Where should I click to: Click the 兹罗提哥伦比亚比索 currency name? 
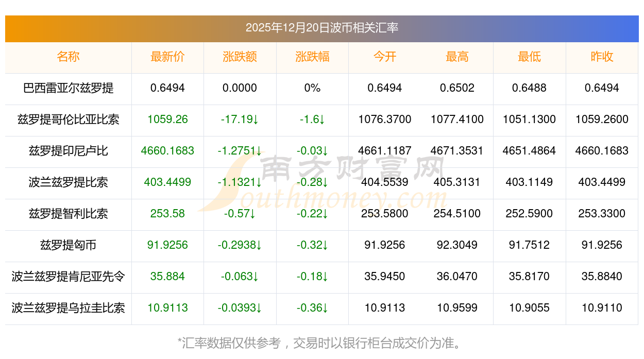pos(68,119)
